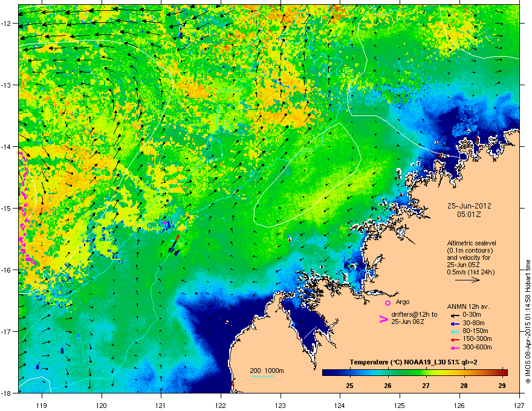Click the IMOS copyright vertical text
The width and height of the screenshot is (532, 411).
point(528,322)
